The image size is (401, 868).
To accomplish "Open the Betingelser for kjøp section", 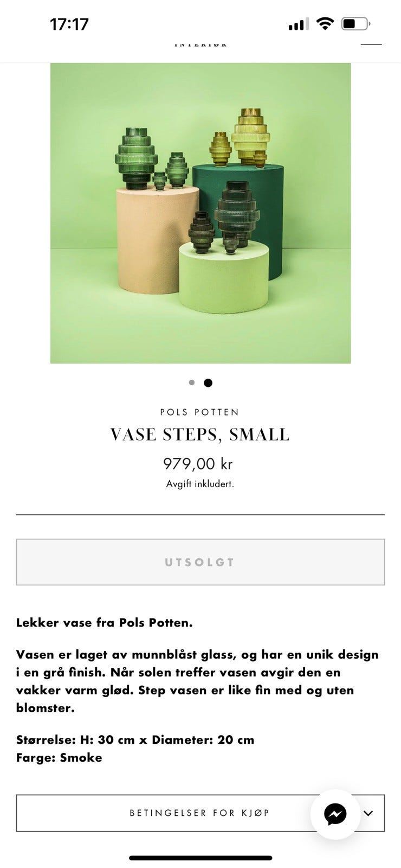I will (200, 813).
